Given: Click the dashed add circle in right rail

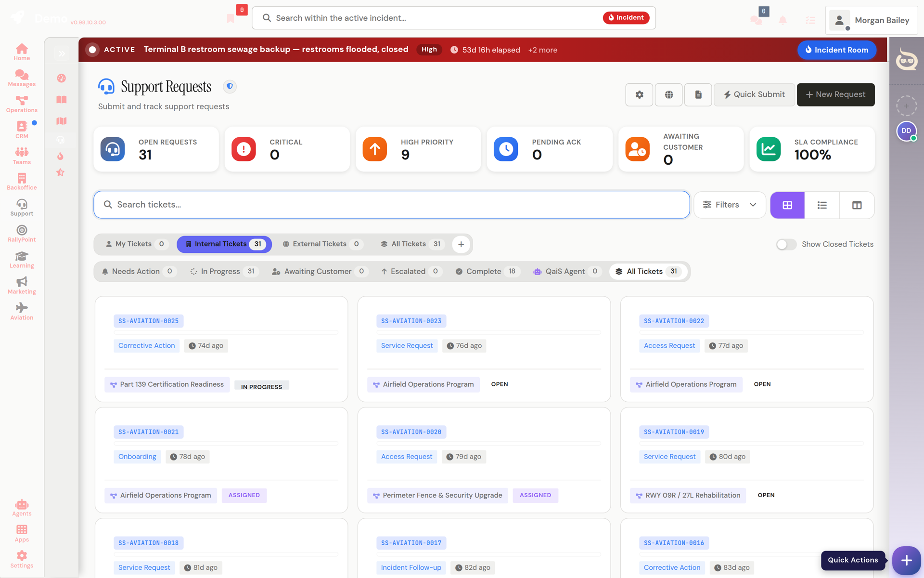Looking at the screenshot, I should pos(906,105).
